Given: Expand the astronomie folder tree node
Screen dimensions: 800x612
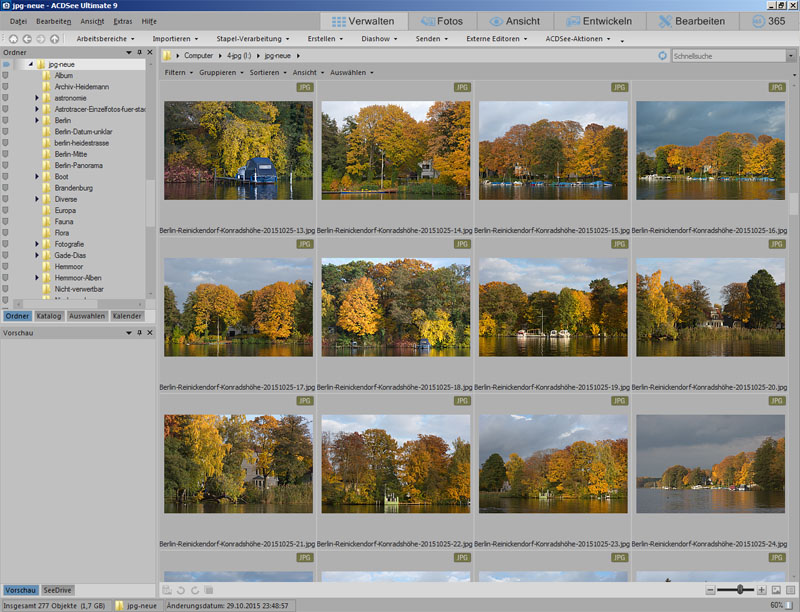Looking at the screenshot, I should [37, 98].
